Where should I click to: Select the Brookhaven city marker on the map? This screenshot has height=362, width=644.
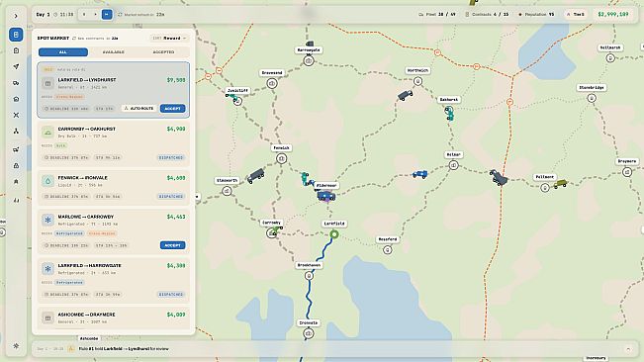coord(309,276)
